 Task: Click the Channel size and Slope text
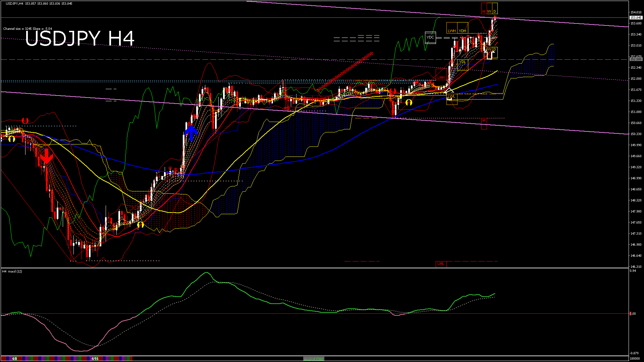tap(28, 29)
